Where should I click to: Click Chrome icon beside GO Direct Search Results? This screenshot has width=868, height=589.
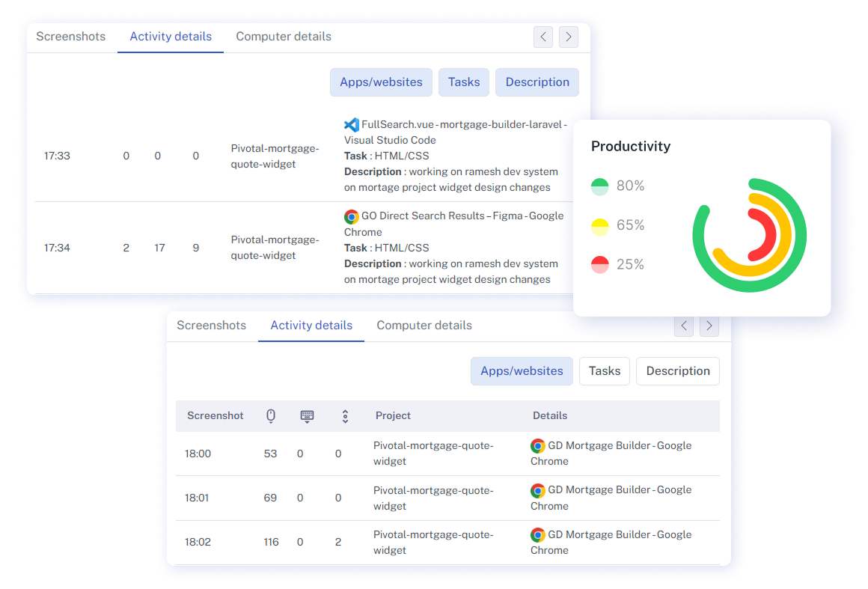point(351,216)
